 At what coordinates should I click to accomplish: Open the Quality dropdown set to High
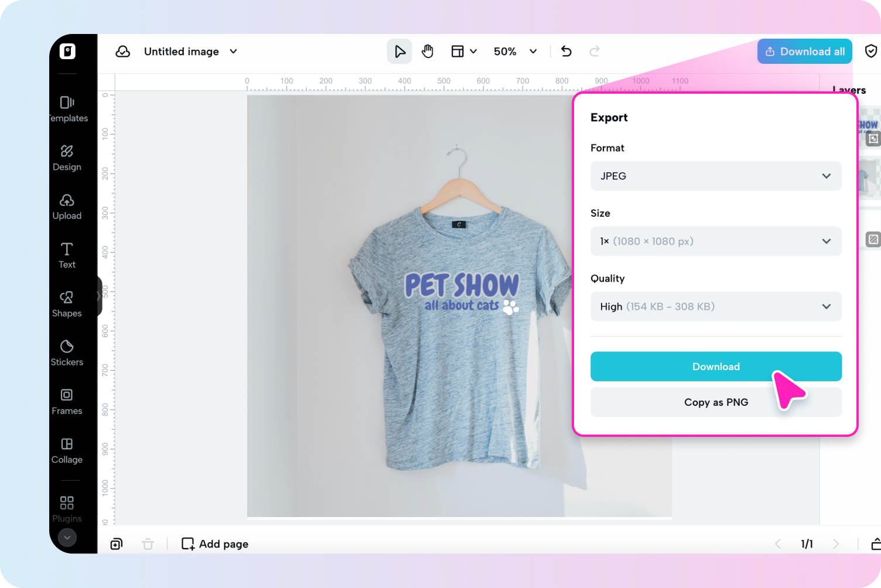click(x=716, y=306)
